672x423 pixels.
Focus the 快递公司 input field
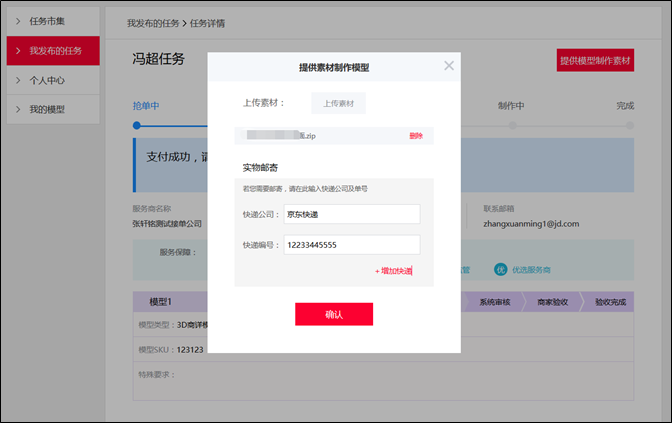point(351,214)
